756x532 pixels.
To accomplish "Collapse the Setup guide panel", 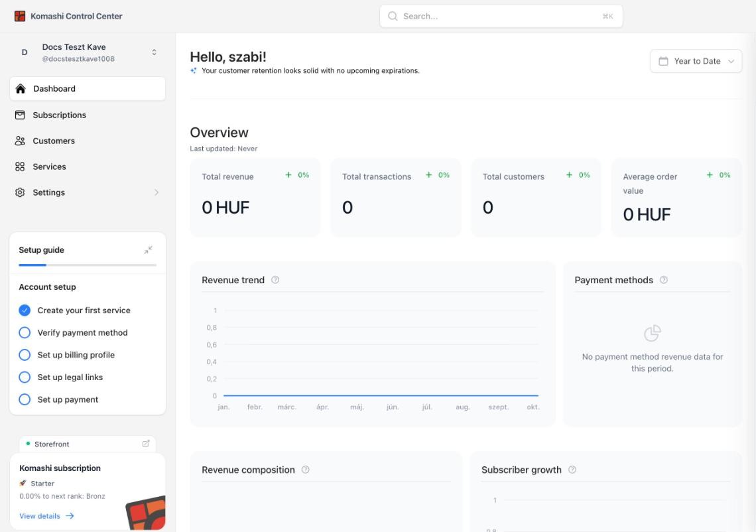I will pos(149,250).
